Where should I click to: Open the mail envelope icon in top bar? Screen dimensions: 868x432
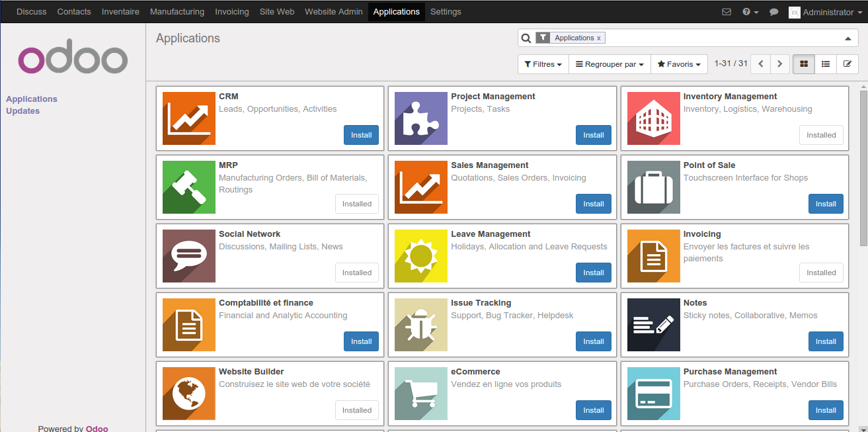727,12
